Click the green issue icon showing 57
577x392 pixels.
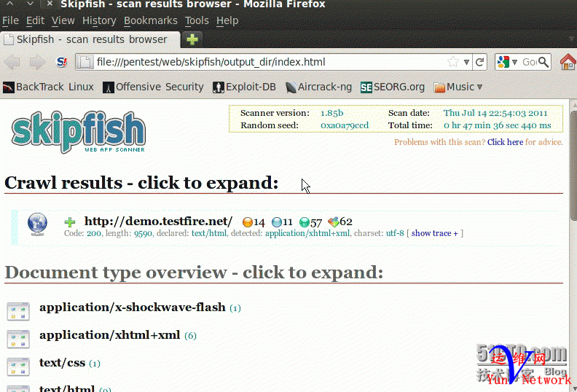(x=305, y=222)
